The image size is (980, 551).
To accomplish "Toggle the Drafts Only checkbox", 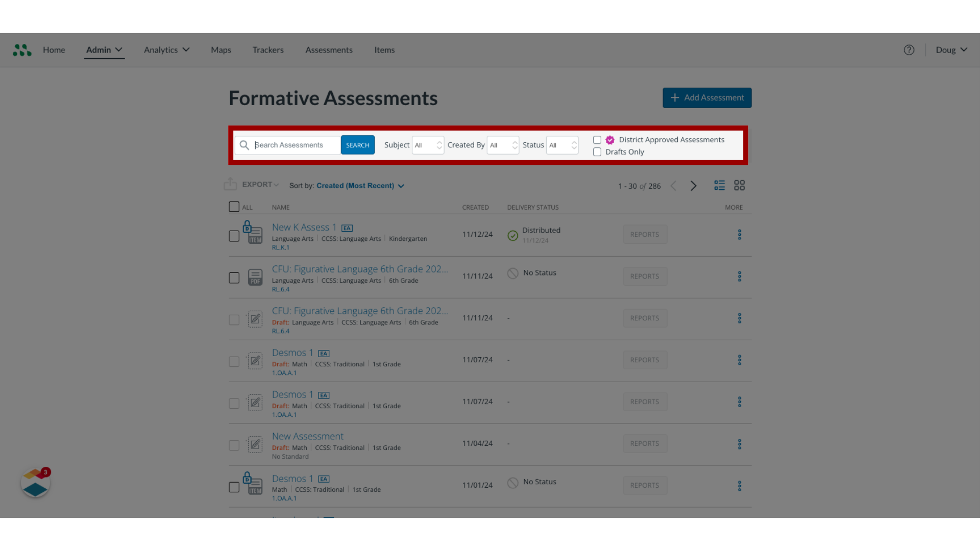I will [596, 152].
